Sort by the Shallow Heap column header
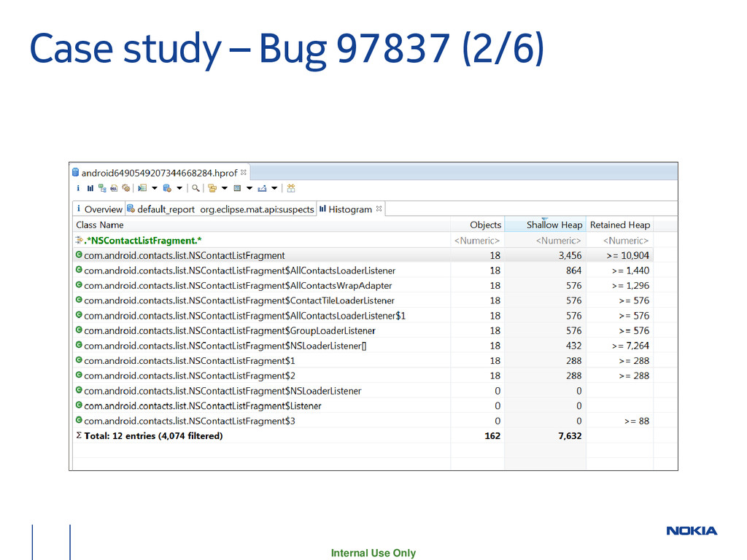Viewport: 747px width, 560px height. (554, 225)
